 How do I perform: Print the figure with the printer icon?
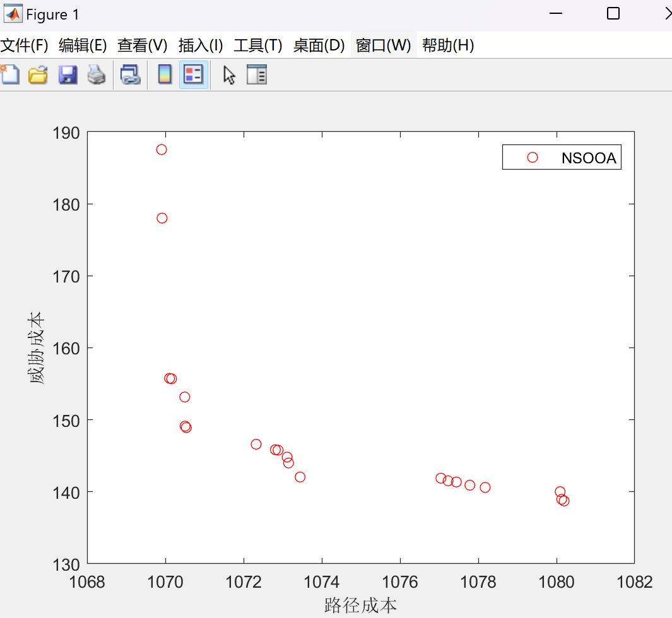pyautogui.click(x=97, y=74)
